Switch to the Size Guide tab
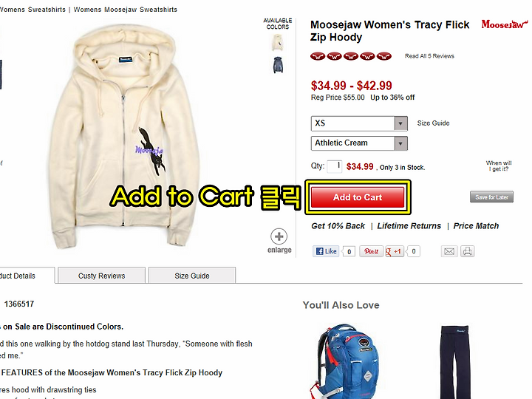Viewport: 532px width, 399px height. coord(192,276)
